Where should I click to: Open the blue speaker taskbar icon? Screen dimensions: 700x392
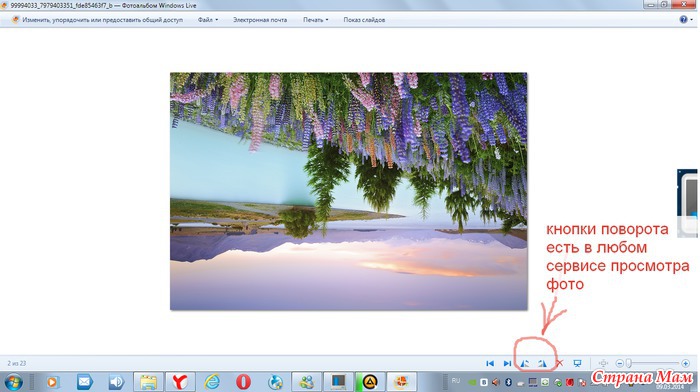click(x=116, y=382)
